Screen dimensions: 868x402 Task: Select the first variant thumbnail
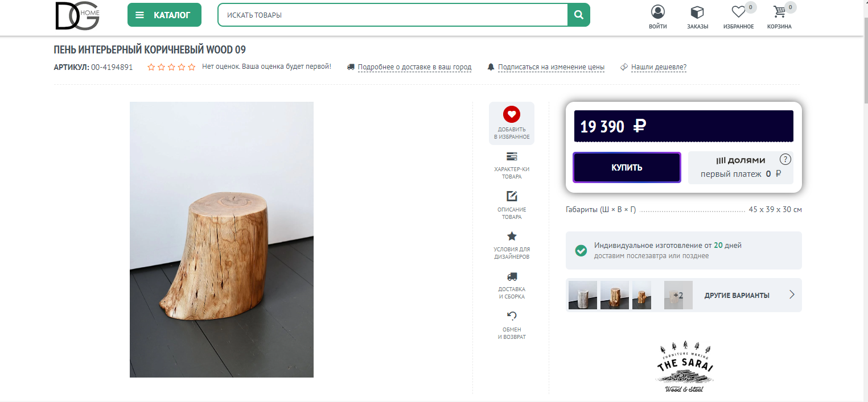583,295
